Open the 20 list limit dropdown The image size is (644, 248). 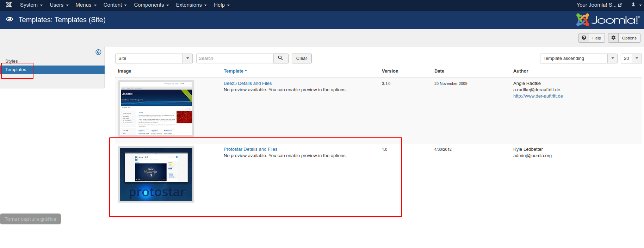(x=631, y=58)
